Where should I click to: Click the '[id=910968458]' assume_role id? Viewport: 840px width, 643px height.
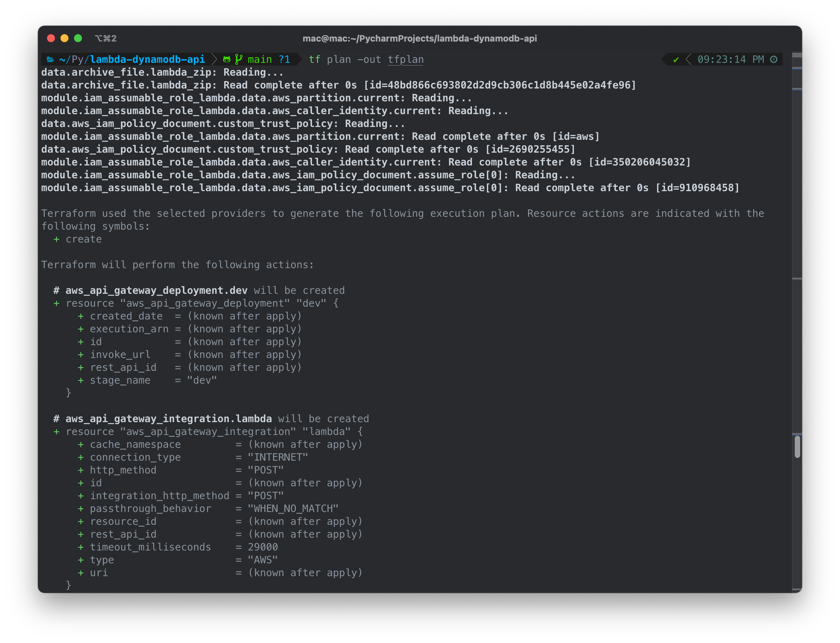click(697, 187)
